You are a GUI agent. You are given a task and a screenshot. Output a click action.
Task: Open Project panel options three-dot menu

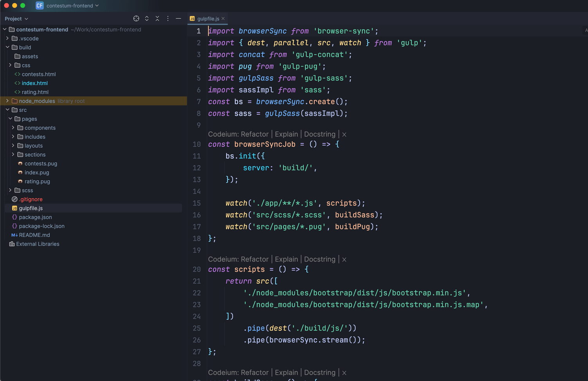tap(168, 18)
